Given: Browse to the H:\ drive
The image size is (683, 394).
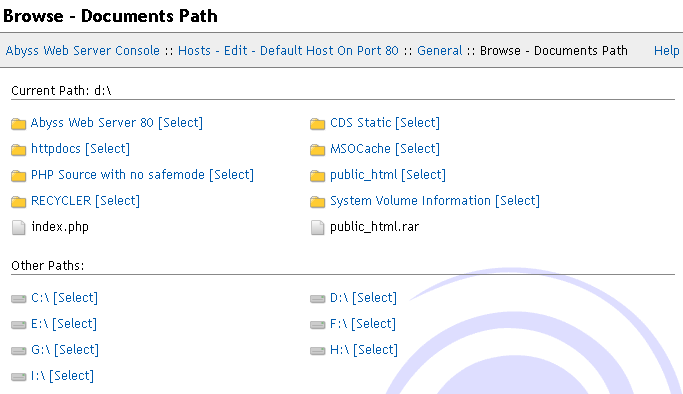Looking at the screenshot, I should point(339,350).
